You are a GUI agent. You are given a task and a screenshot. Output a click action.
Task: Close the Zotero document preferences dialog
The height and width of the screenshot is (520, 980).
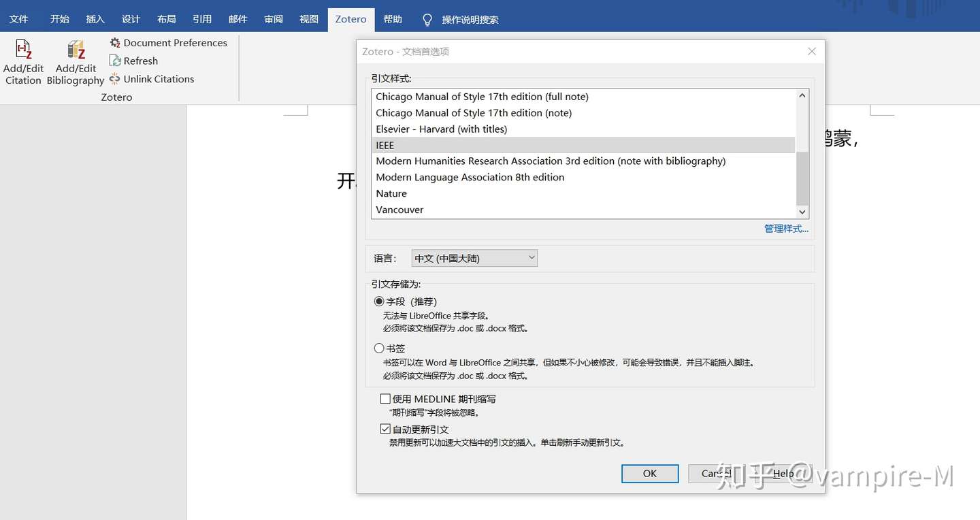[x=811, y=51]
